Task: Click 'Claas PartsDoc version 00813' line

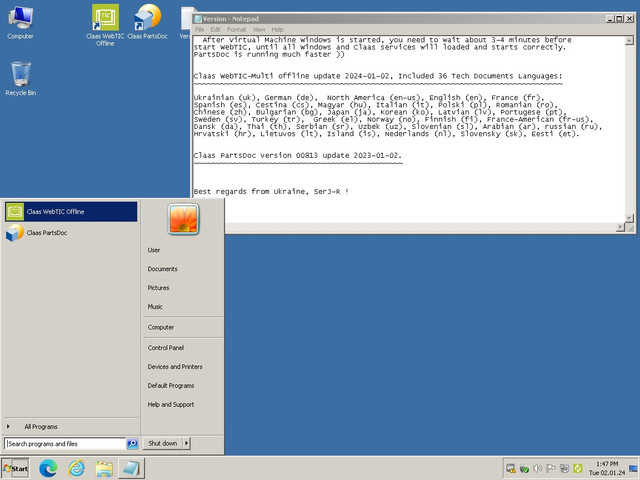Action: [298, 156]
